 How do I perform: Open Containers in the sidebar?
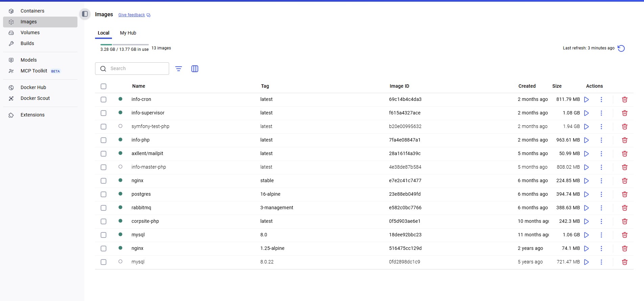click(40, 11)
